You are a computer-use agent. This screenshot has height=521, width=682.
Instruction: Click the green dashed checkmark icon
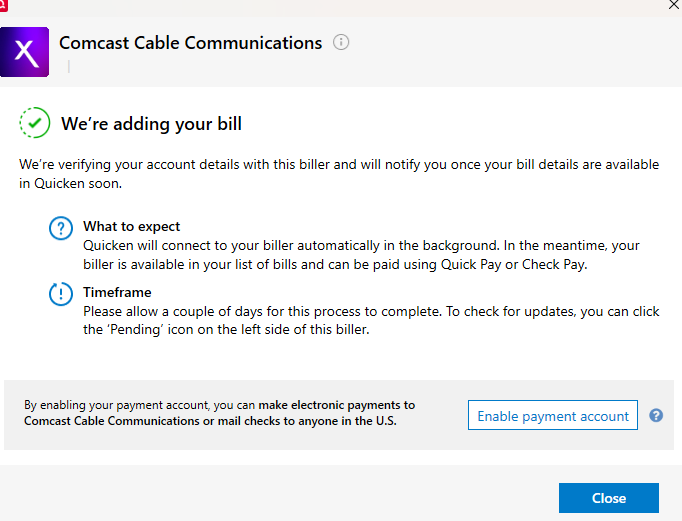pos(35,124)
